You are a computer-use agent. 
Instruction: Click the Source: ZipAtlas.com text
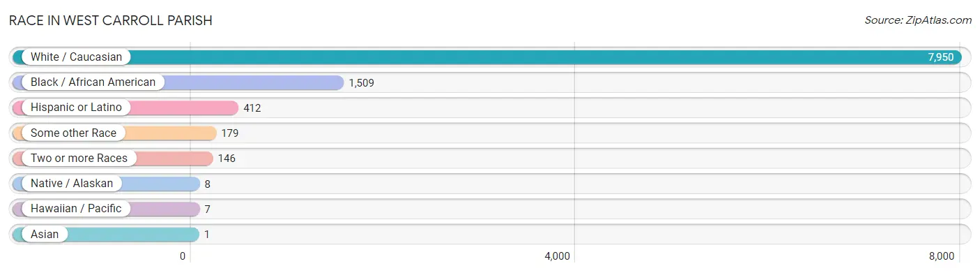[x=918, y=20]
